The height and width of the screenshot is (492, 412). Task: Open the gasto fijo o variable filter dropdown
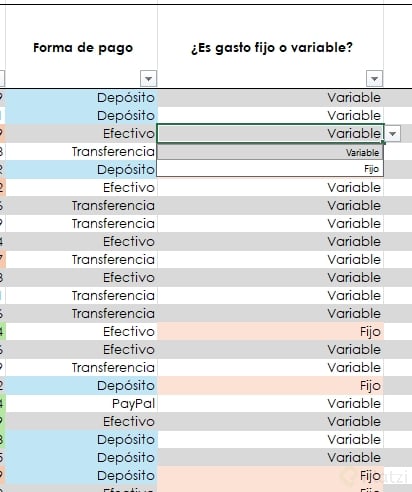374,79
